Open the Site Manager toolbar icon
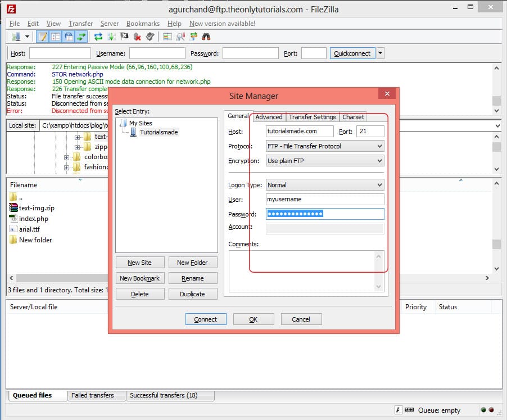This screenshot has width=507, height=420. [16, 37]
